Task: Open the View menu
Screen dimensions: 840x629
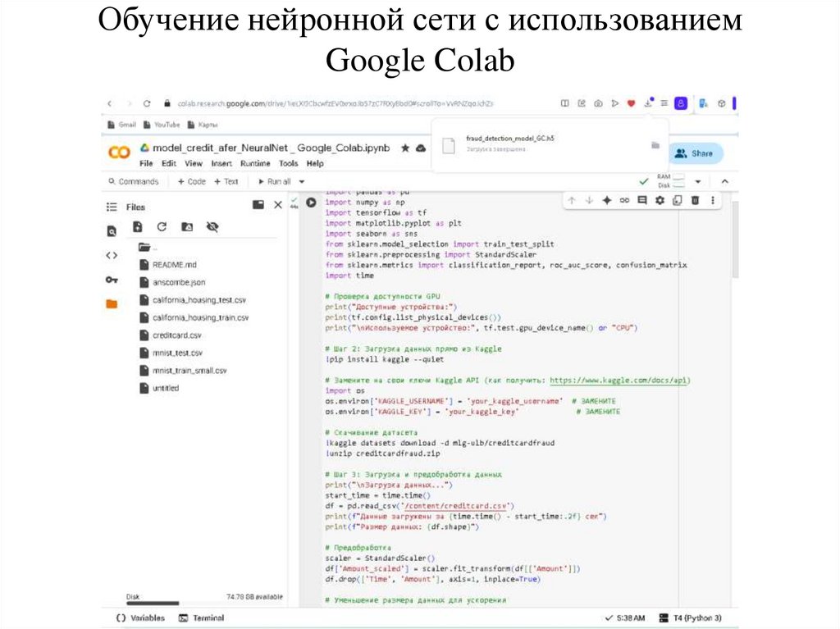Action: pos(194,163)
